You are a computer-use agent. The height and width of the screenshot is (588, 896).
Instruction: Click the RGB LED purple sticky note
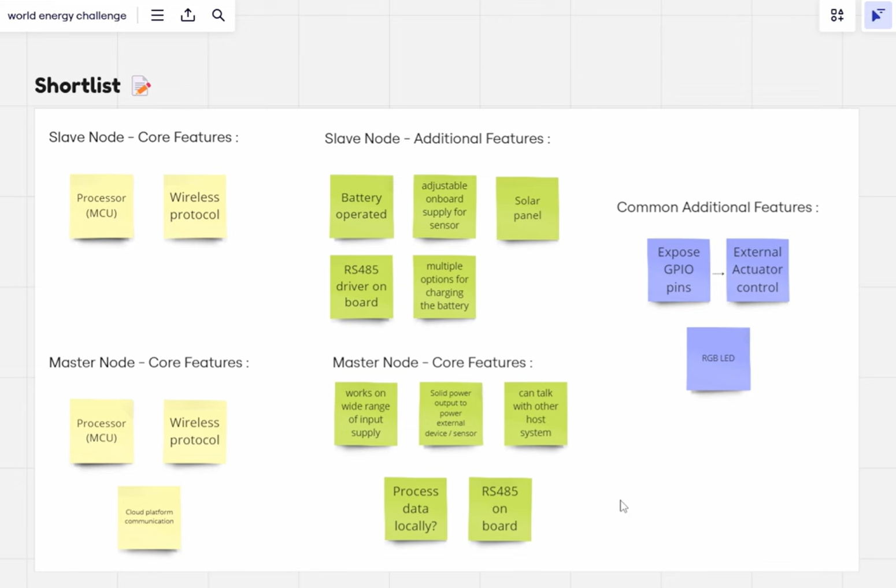pos(718,359)
